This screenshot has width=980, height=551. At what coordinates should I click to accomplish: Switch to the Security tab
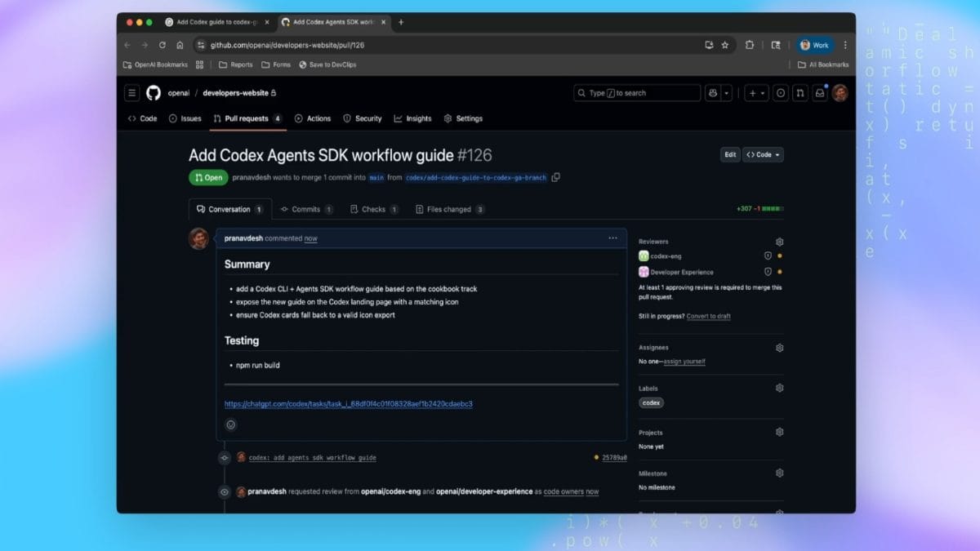click(x=362, y=118)
